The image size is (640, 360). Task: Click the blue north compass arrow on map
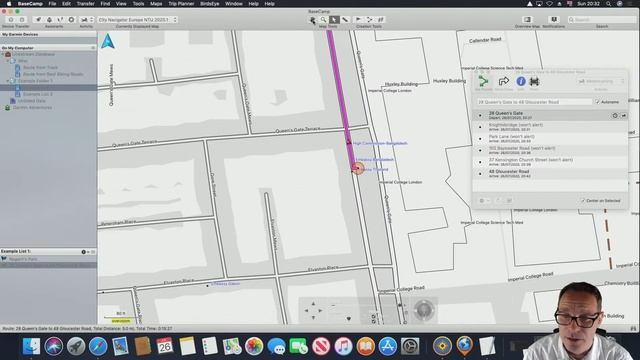click(108, 41)
